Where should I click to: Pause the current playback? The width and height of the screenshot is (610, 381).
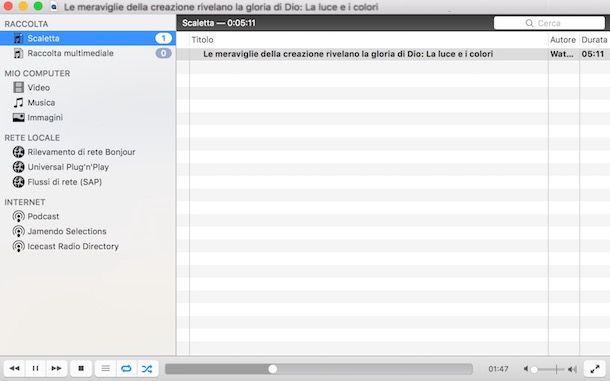(x=35, y=368)
